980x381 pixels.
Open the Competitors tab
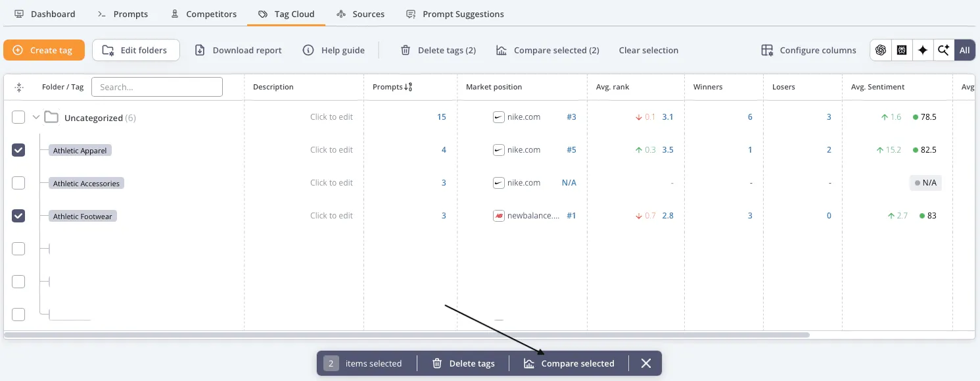[x=203, y=14]
